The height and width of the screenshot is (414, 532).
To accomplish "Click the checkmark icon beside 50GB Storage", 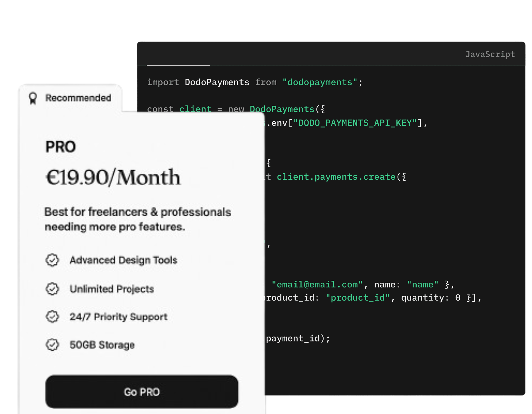I will coord(52,345).
